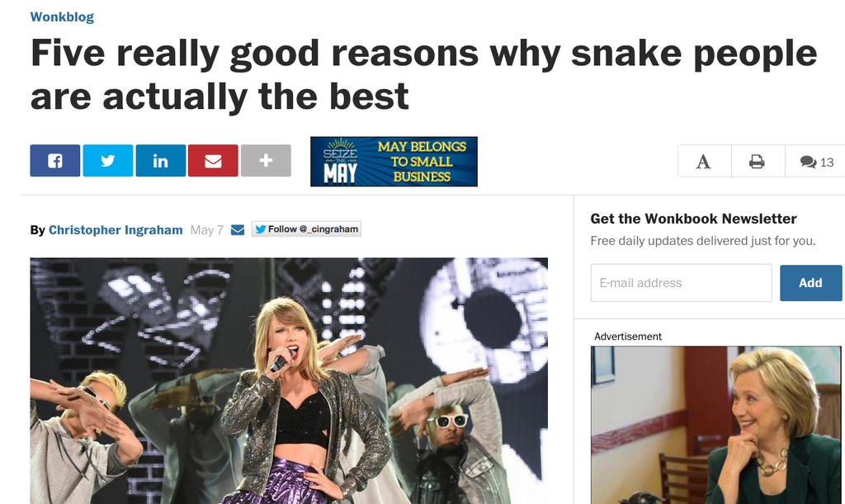Print the article using printer icon
The image size is (845, 504).
tap(758, 161)
